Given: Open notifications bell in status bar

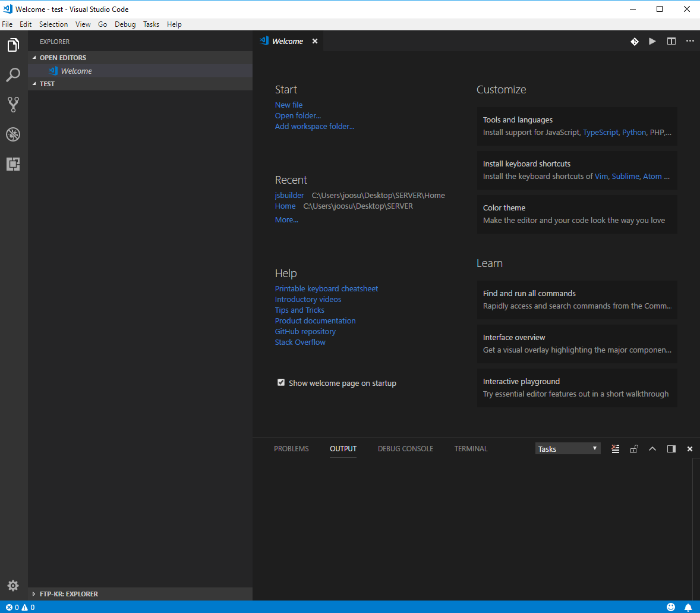Looking at the screenshot, I should (x=688, y=607).
